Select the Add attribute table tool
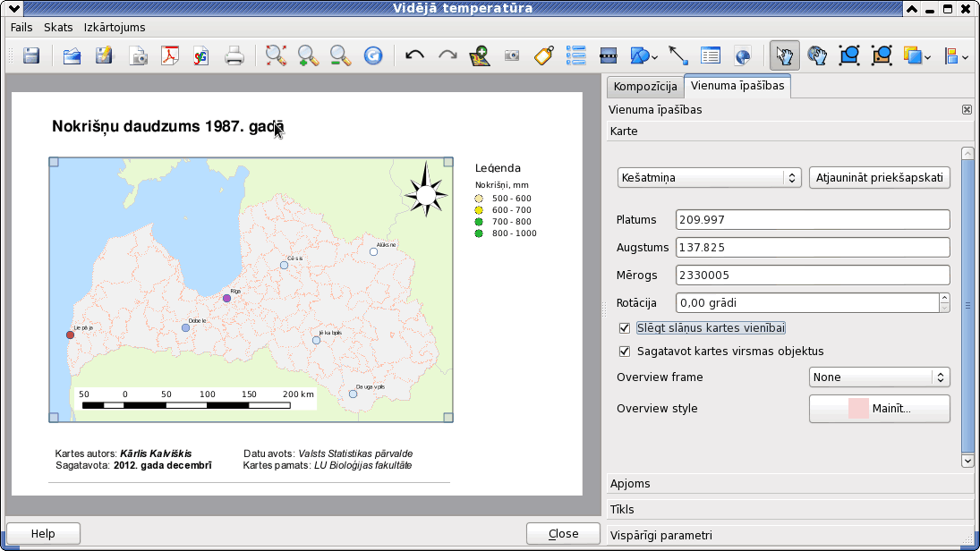This screenshot has height=551, width=980. (711, 55)
